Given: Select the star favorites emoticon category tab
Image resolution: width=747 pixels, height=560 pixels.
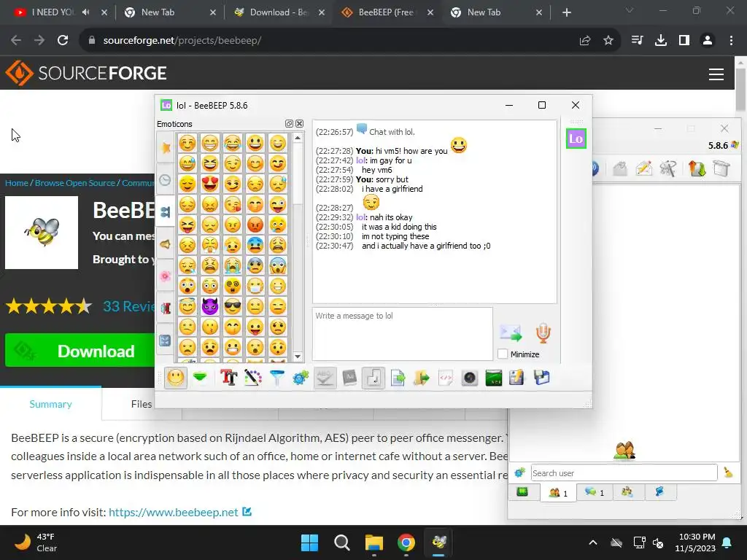Looking at the screenshot, I should click(166, 147).
